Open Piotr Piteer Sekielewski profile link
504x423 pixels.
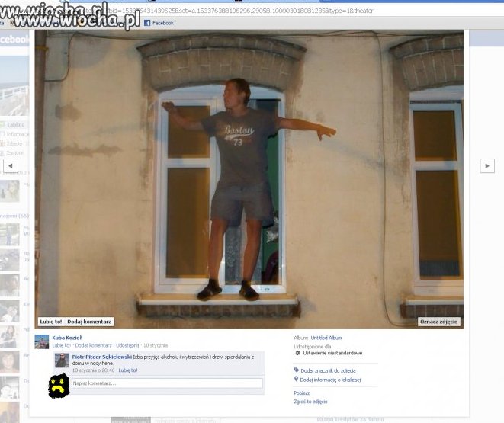(x=102, y=357)
